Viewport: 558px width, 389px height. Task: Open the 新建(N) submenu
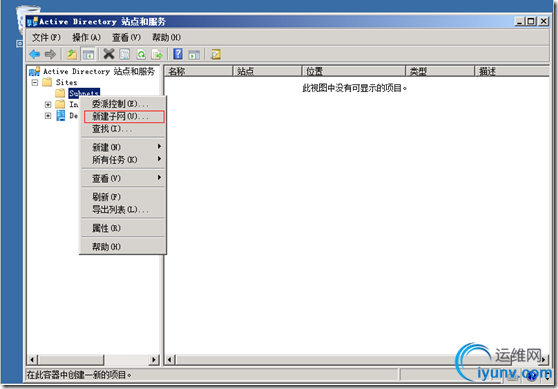(122, 147)
